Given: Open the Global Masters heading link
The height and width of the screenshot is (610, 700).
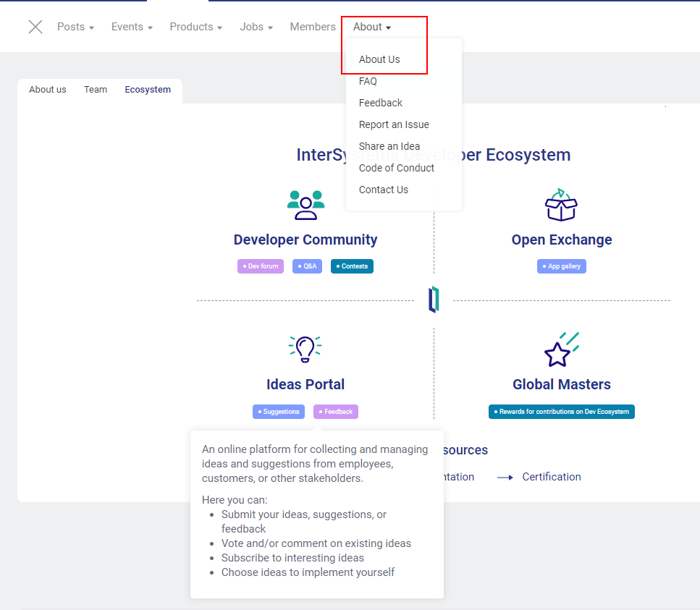Looking at the screenshot, I should pos(562,384).
